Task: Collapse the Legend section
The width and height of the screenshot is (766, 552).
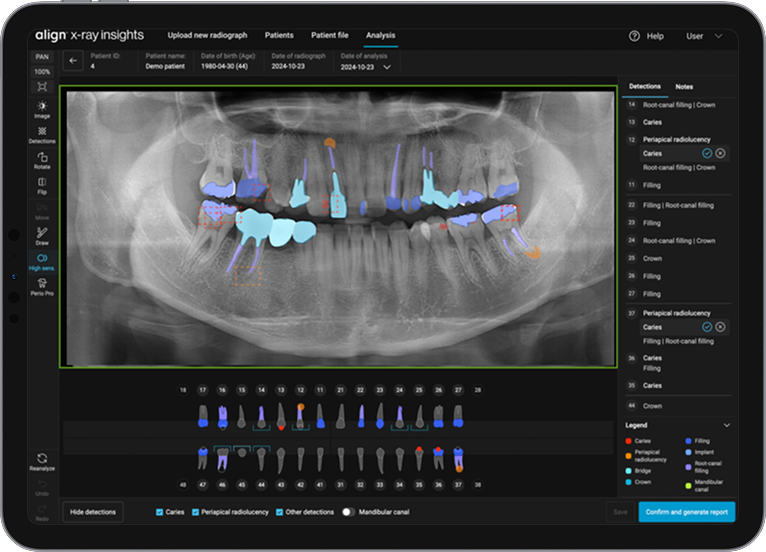Action: pos(726,425)
